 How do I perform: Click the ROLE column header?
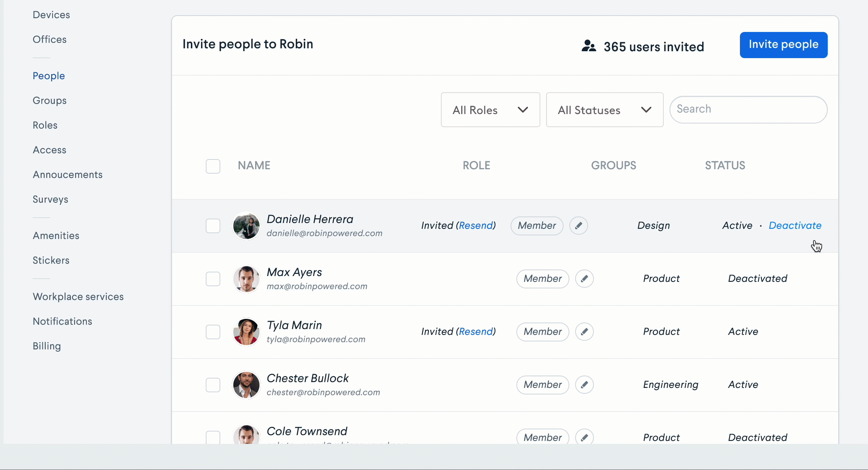[476, 165]
